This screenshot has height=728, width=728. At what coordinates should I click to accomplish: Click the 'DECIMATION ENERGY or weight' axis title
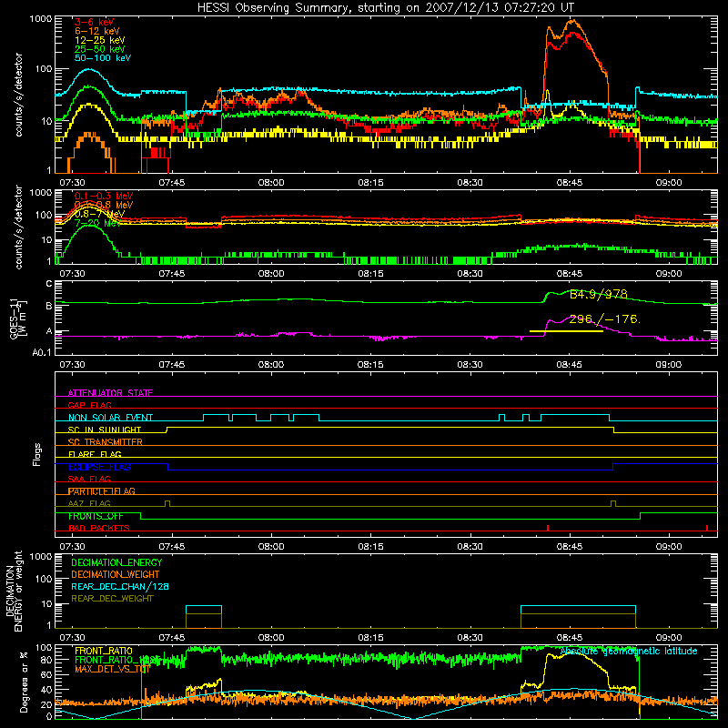(14, 591)
